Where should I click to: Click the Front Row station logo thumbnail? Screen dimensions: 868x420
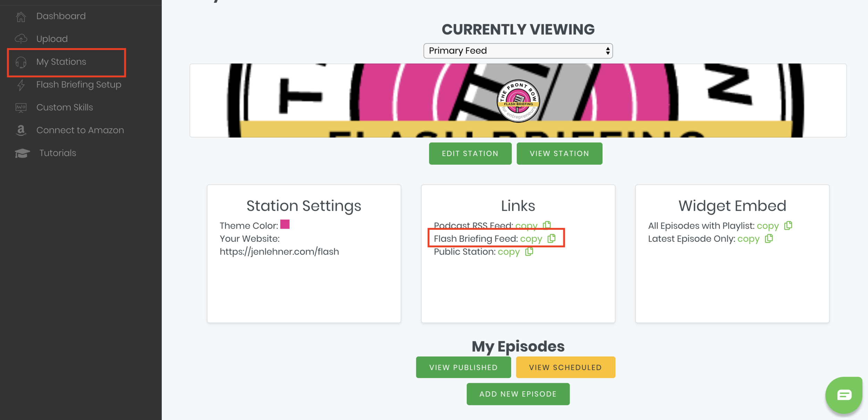[518, 101]
